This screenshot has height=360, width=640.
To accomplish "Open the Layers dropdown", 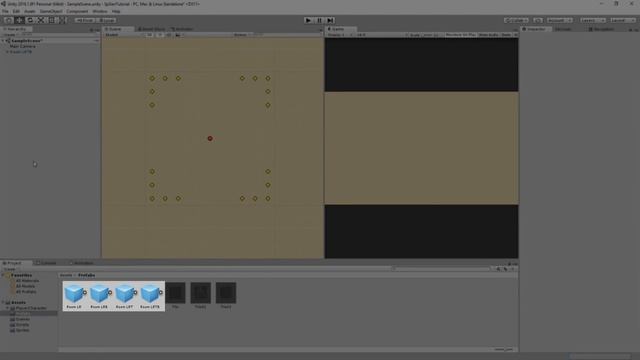I will [593, 20].
